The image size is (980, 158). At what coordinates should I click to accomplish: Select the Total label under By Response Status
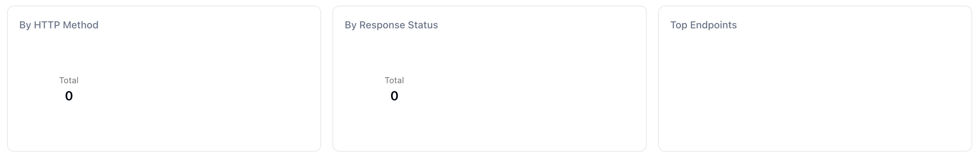pos(394,80)
